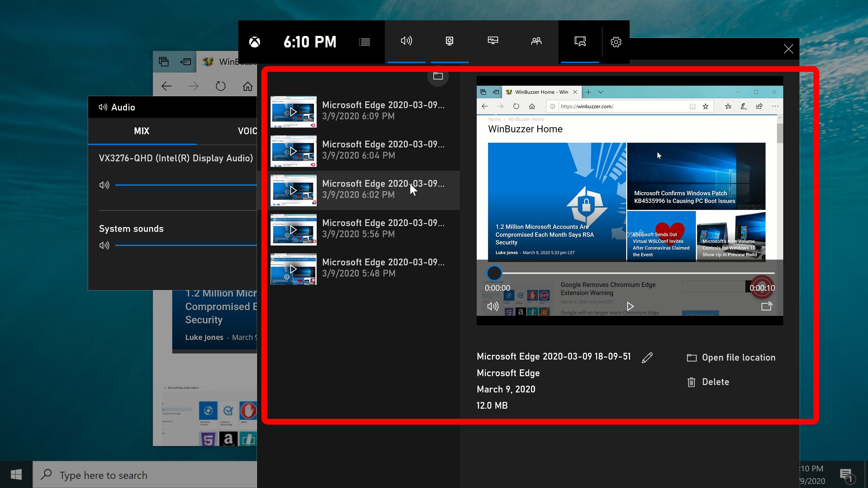The width and height of the screenshot is (868, 488).
Task: Expand VX3276-QHD display audio device
Action: (x=176, y=157)
